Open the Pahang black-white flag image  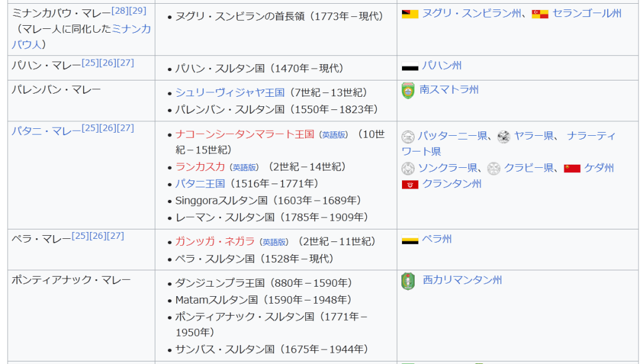point(410,67)
